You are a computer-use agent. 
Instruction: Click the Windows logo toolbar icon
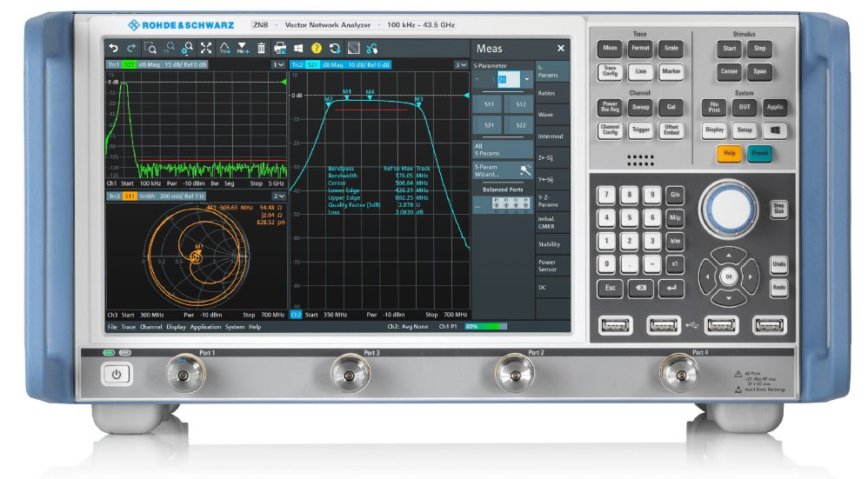tap(297, 49)
